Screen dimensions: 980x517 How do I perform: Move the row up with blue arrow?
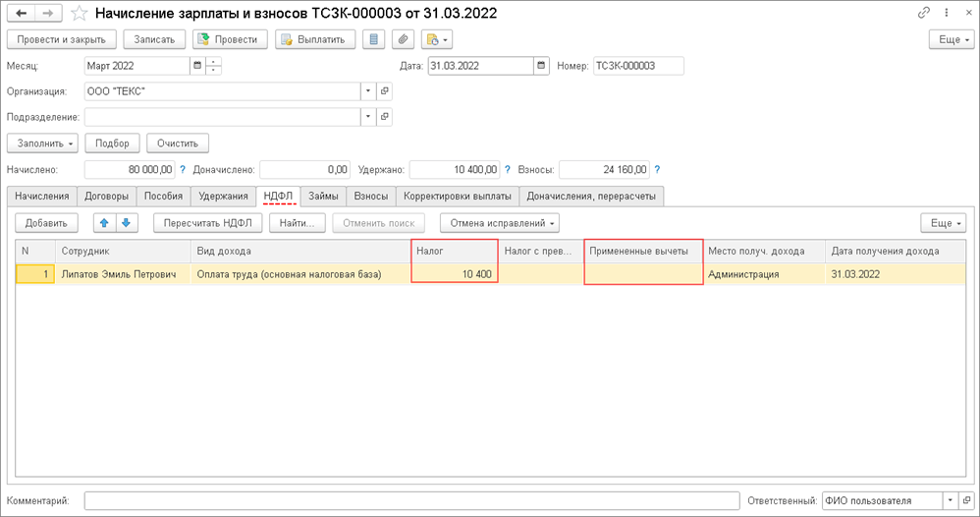click(x=104, y=223)
